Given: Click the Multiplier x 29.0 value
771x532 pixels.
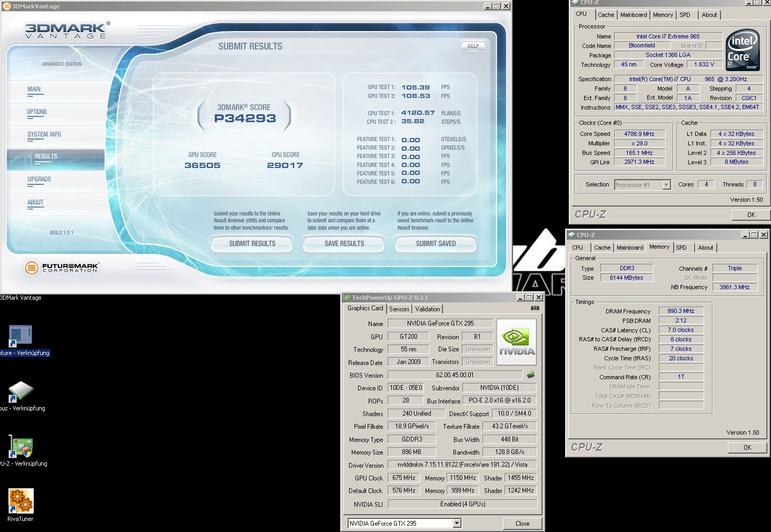Looking at the screenshot, I should (x=639, y=143).
